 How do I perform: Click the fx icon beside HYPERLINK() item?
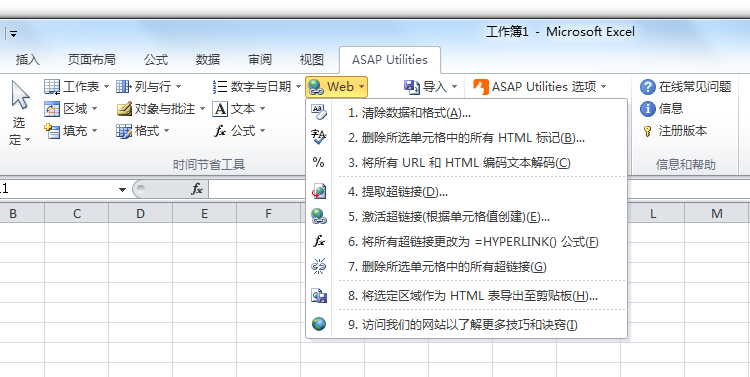coord(319,241)
